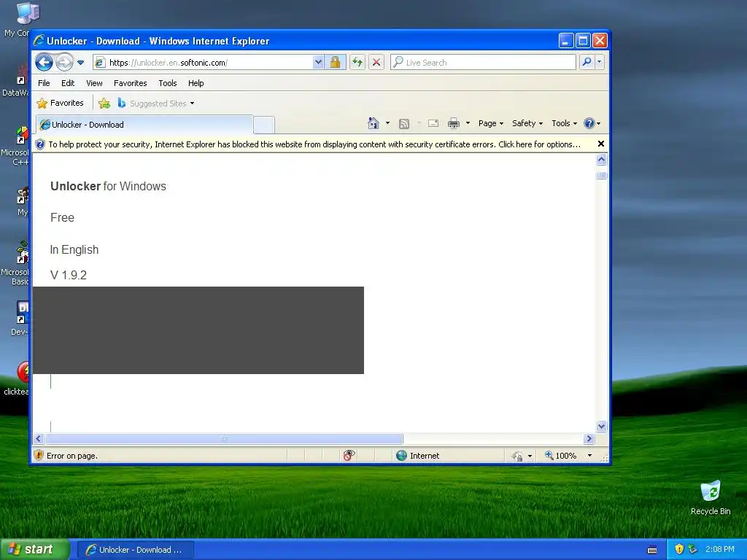The width and height of the screenshot is (747, 560).
Task: Click the Error on page warning icon
Action: [x=39, y=455]
